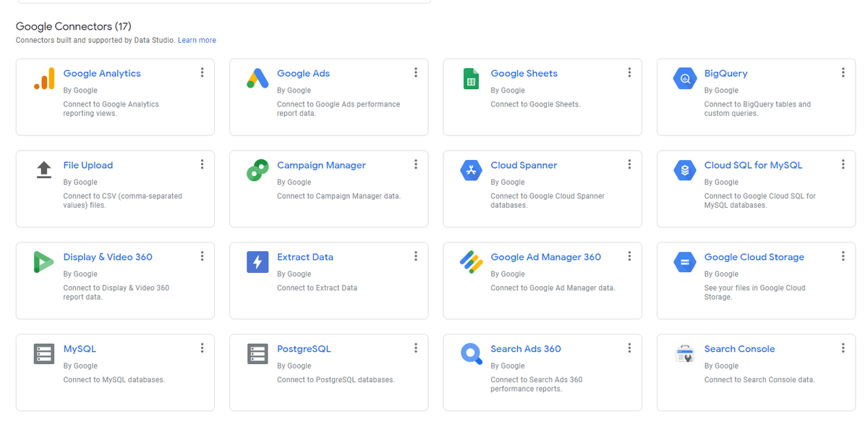This screenshot has width=868, height=425.
Task: Choose the Display & Video 360 title
Action: pos(108,257)
